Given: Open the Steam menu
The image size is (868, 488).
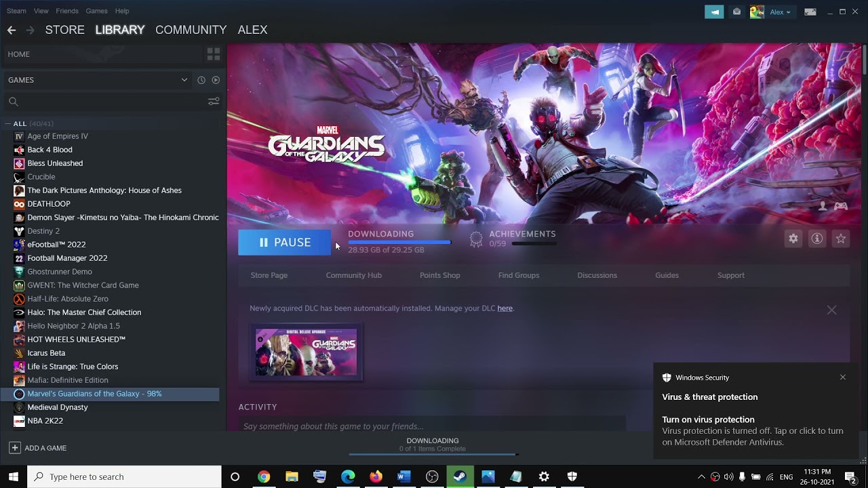Looking at the screenshot, I should pos(16,11).
